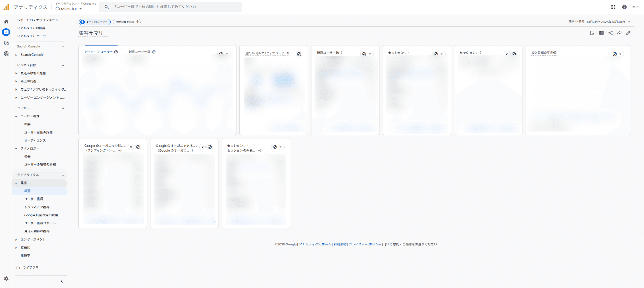Click the help icon beside 新規ユーザー数 tab

154,52
